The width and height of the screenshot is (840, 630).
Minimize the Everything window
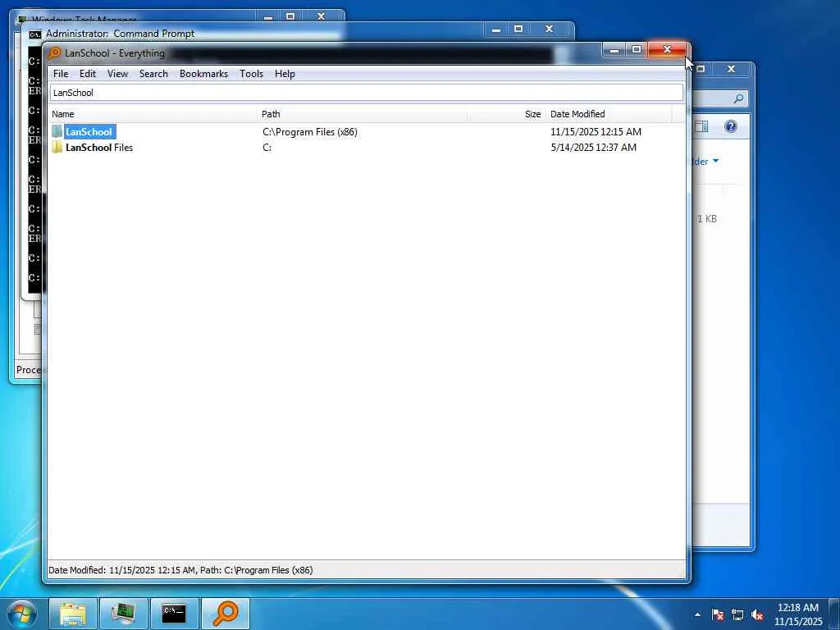pyautogui.click(x=614, y=50)
